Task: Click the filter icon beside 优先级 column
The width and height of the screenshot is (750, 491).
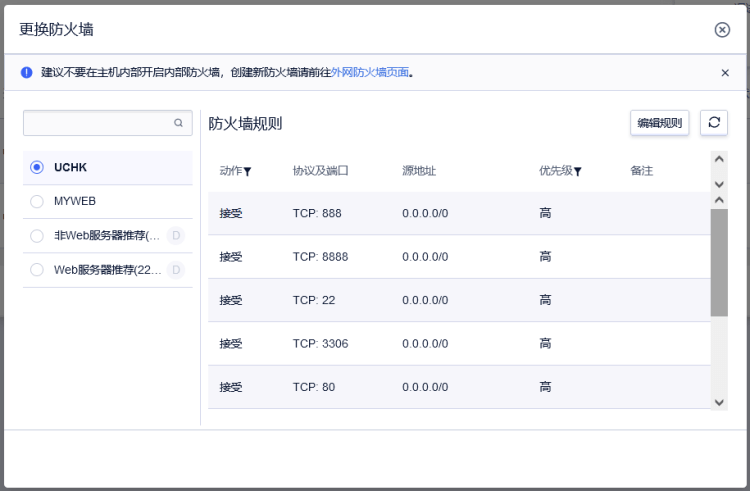Action: 577,172
